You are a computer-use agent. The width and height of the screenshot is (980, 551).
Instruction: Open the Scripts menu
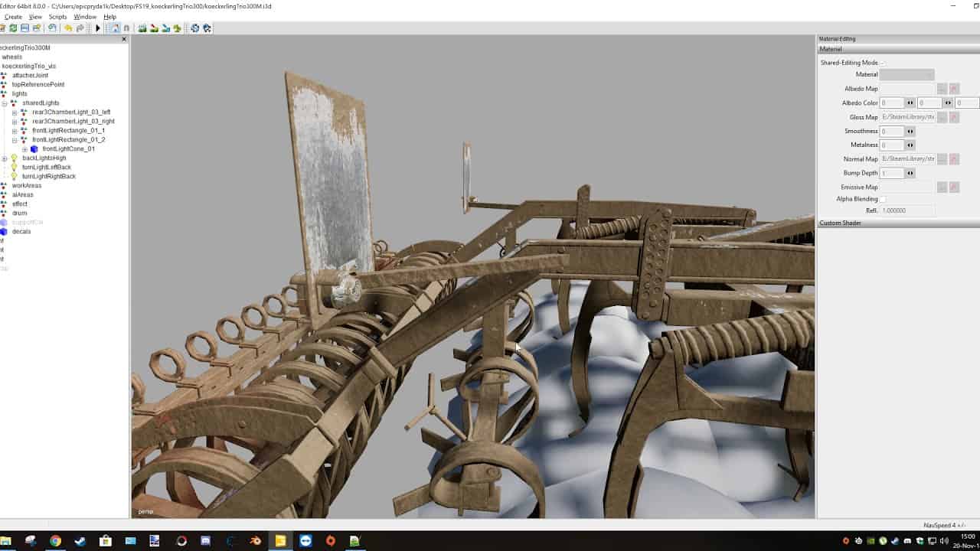click(57, 17)
